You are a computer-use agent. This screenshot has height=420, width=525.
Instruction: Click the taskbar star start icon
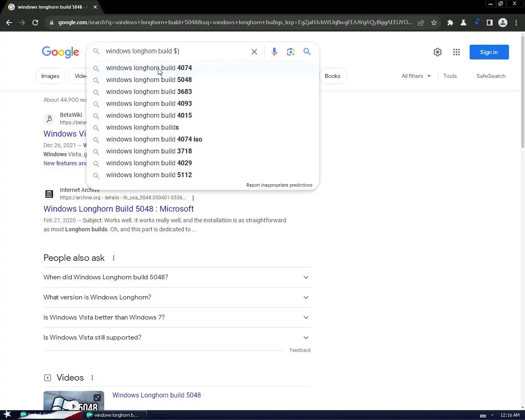point(7,415)
